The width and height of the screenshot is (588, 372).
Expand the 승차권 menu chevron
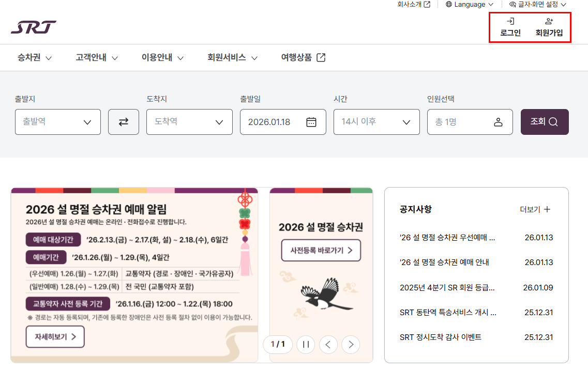(x=49, y=58)
